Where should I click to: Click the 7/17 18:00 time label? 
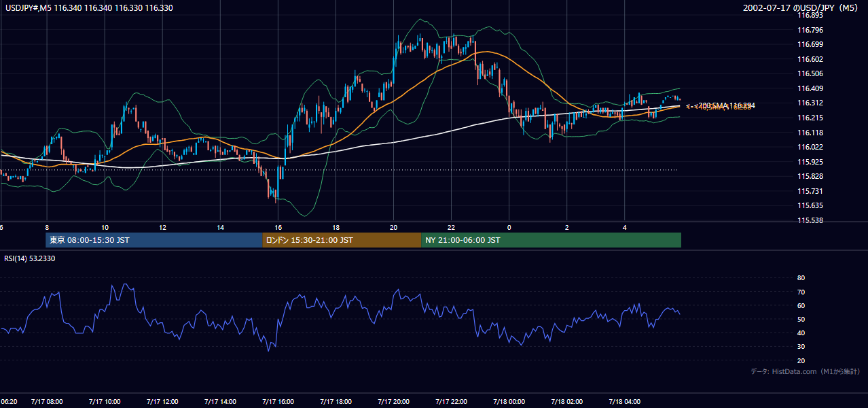[336, 401]
